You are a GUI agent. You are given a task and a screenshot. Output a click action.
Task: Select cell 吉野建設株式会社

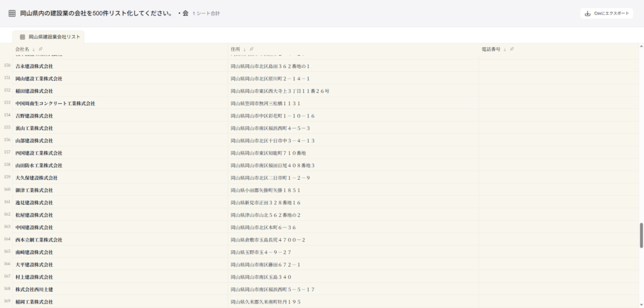[x=120, y=116]
